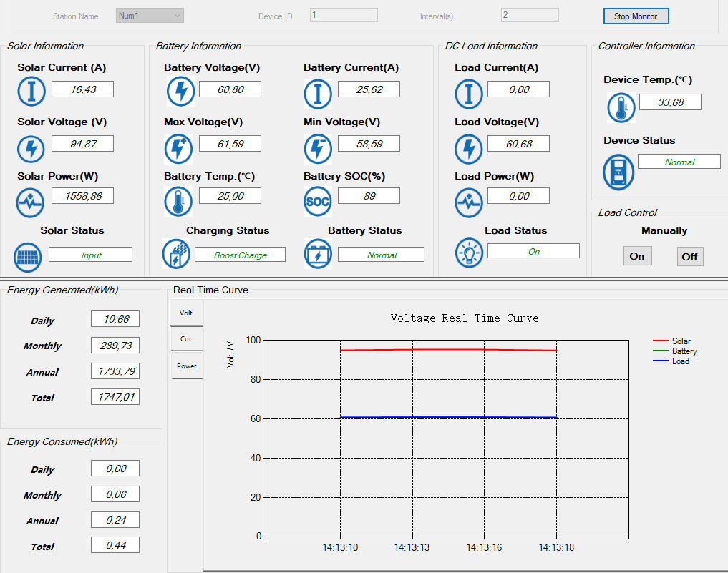
Task: Open the Station Name dropdown
Action: pos(150,16)
